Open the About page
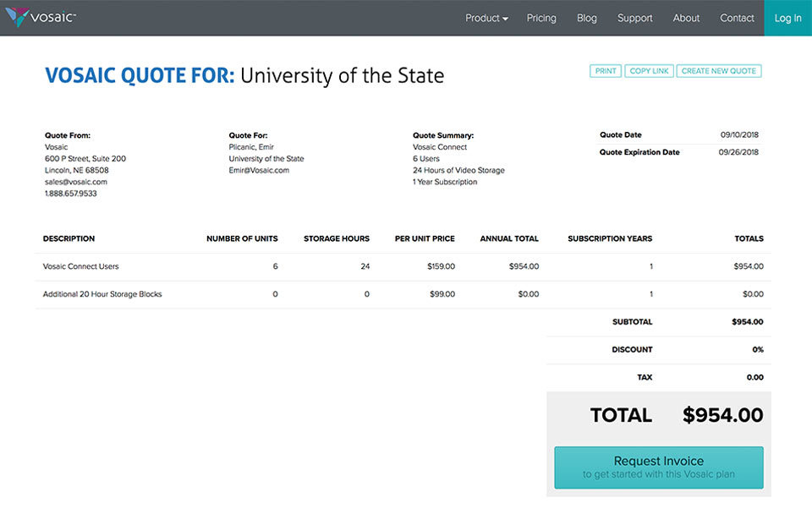The image size is (812, 514). tap(686, 18)
